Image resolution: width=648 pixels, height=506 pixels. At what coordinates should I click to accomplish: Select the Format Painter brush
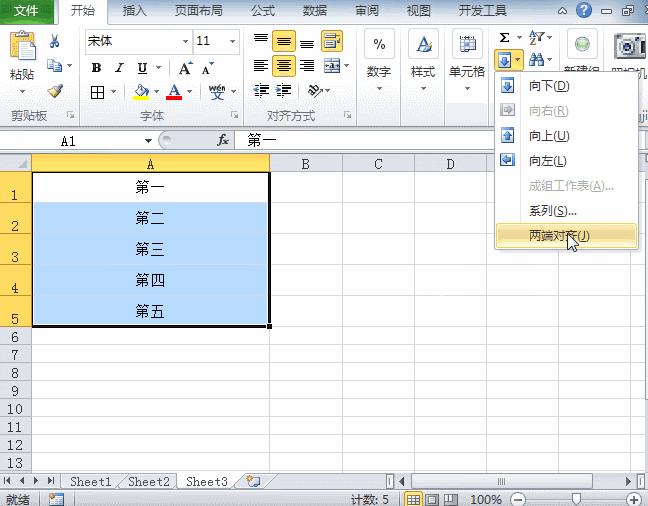[x=55, y=91]
